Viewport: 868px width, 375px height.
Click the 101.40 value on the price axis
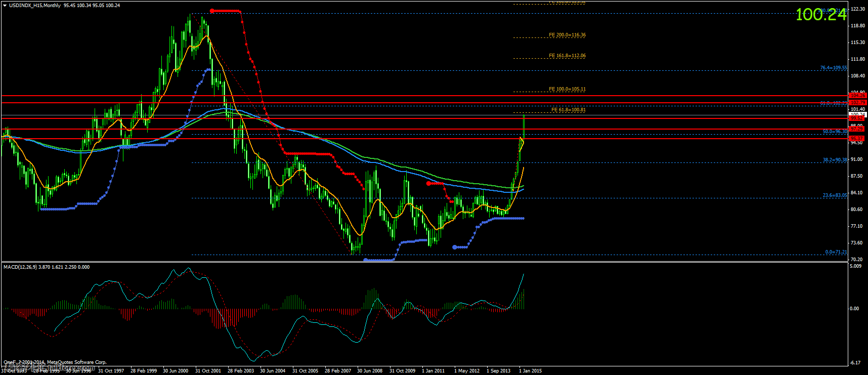[857, 109]
